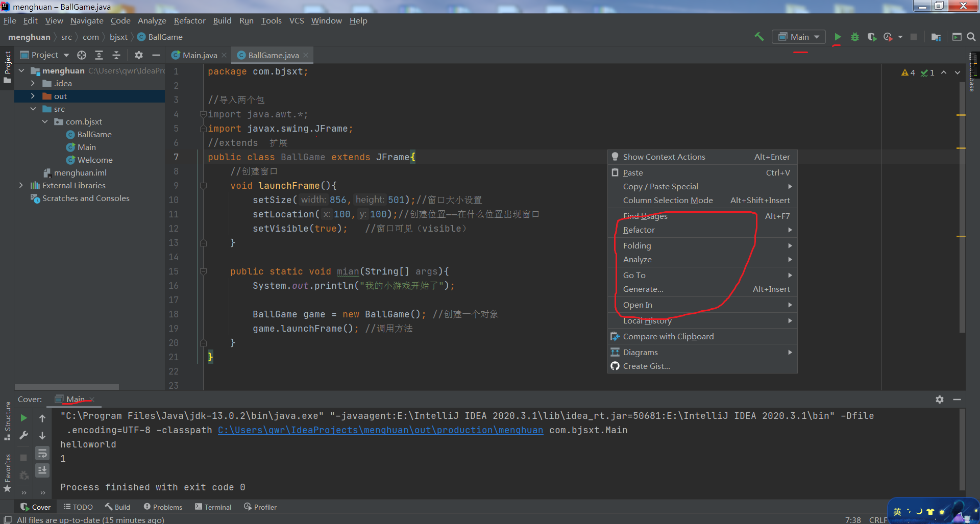980x524 pixels.
Task: Start debugging with the bug icon
Action: click(x=855, y=37)
